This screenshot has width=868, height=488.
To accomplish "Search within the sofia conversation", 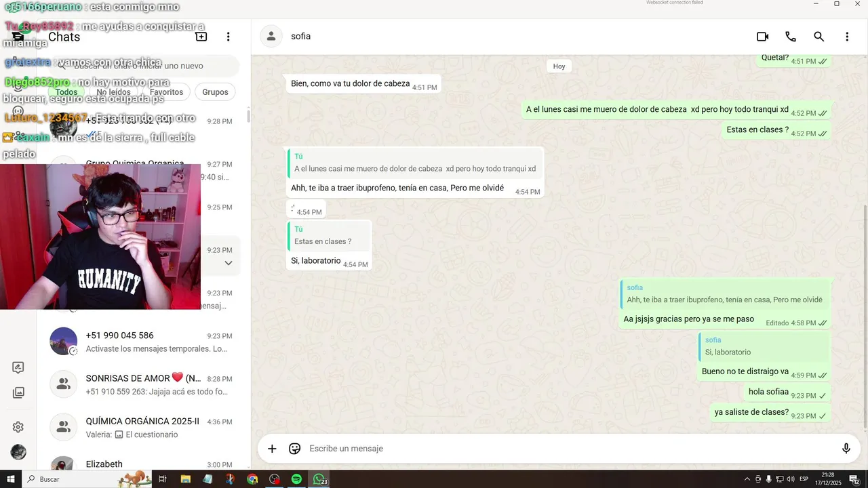I will 819,37.
